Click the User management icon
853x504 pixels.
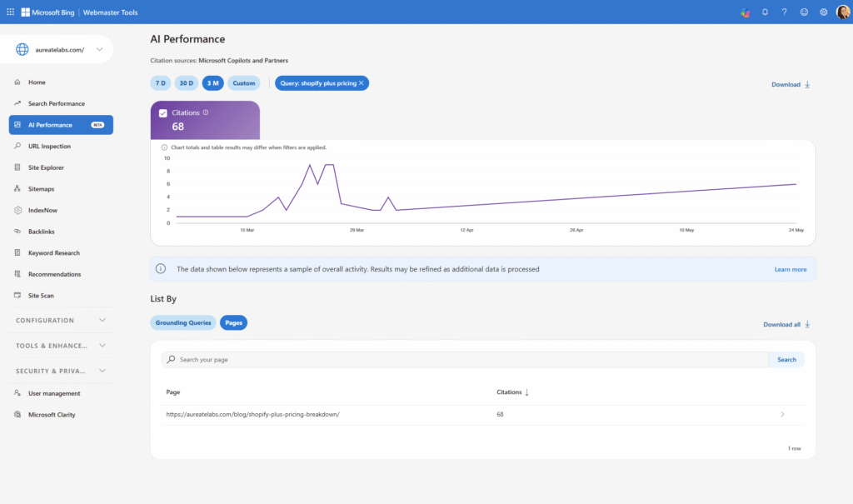pyautogui.click(x=17, y=393)
